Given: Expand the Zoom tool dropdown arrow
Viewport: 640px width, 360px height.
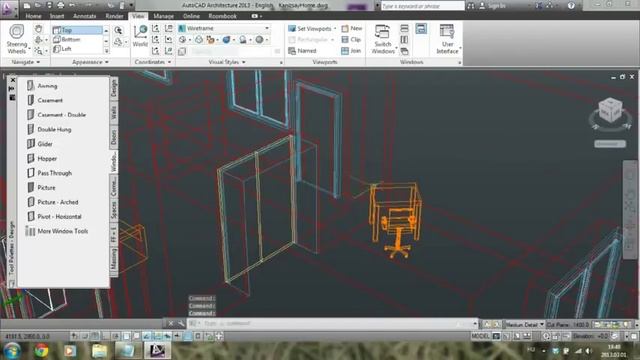Looking at the screenshot, I should pyautogui.click(x=46, y=51).
